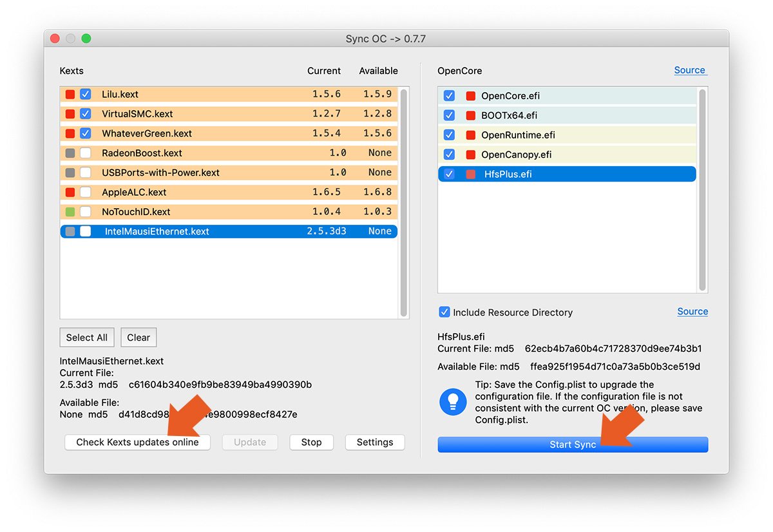Image resolution: width=773 pixels, height=532 pixels.
Task: Click AppleALC's current version 1.6.5
Action: 327,192
